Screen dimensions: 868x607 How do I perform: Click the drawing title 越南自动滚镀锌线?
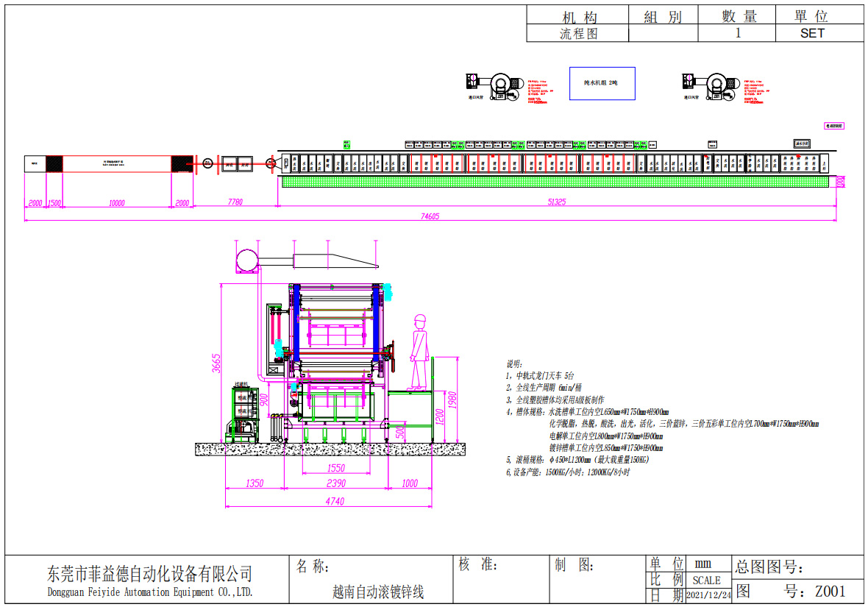click(x=378, y=592)
